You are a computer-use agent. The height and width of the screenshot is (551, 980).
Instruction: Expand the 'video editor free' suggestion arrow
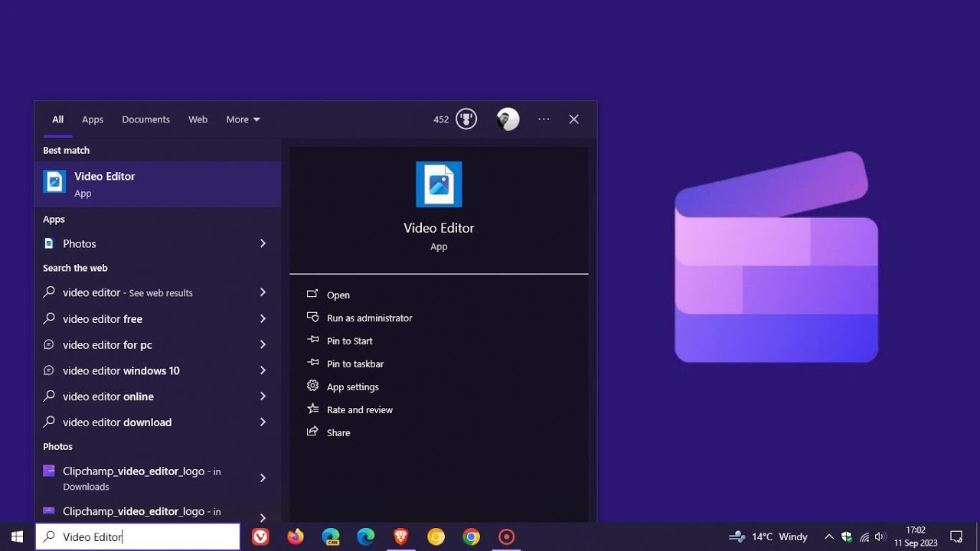coord(263,318)
